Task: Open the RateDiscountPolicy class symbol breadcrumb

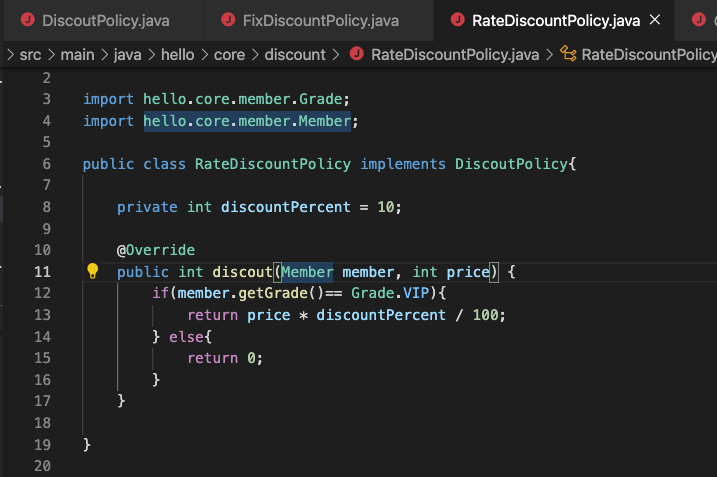Action: [649, 55]
